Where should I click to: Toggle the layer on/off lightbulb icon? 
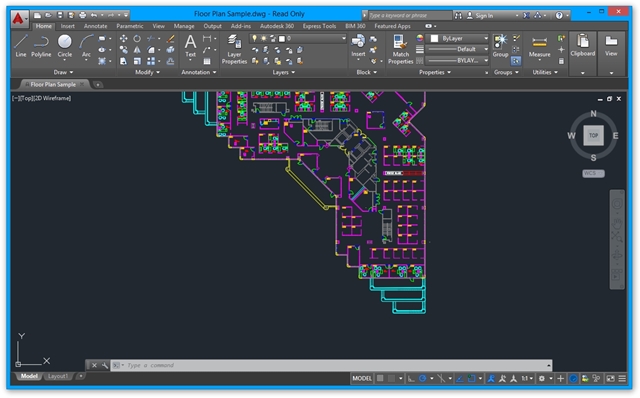(254, 38)
